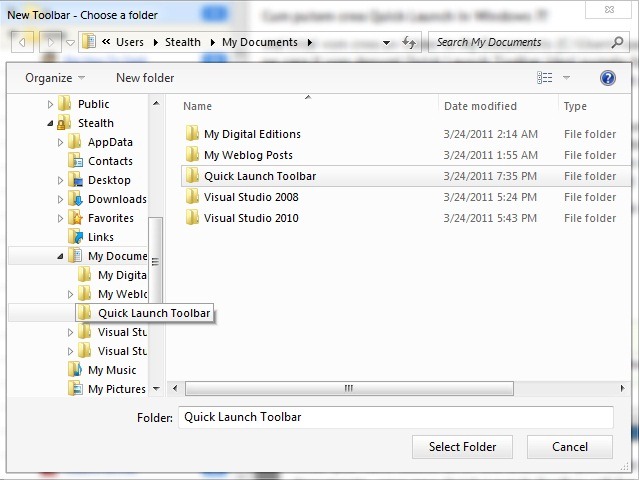This screenshot has height=480, width=639.
Task: Select Quick Launch Toolbar folder in list
Action: tap(260, 176)
